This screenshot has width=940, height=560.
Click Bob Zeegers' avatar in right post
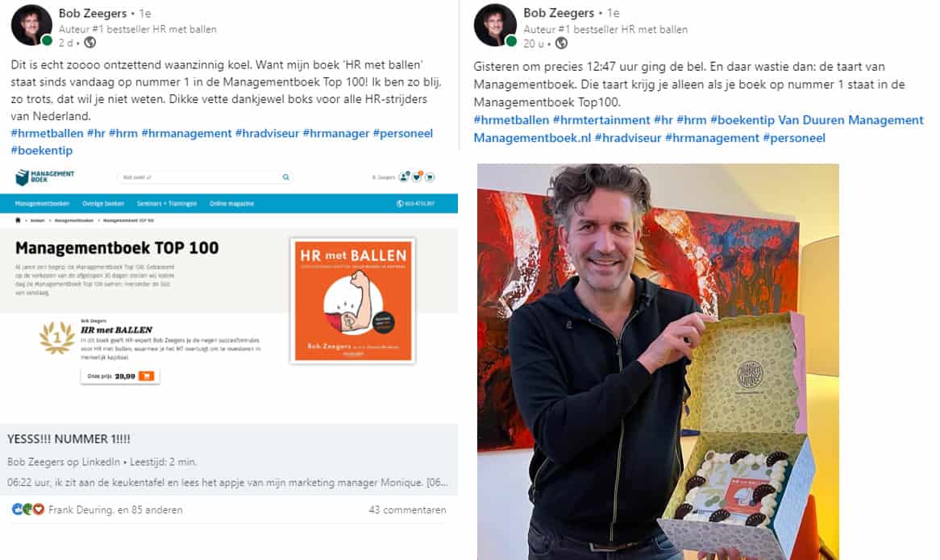(495, 25)
